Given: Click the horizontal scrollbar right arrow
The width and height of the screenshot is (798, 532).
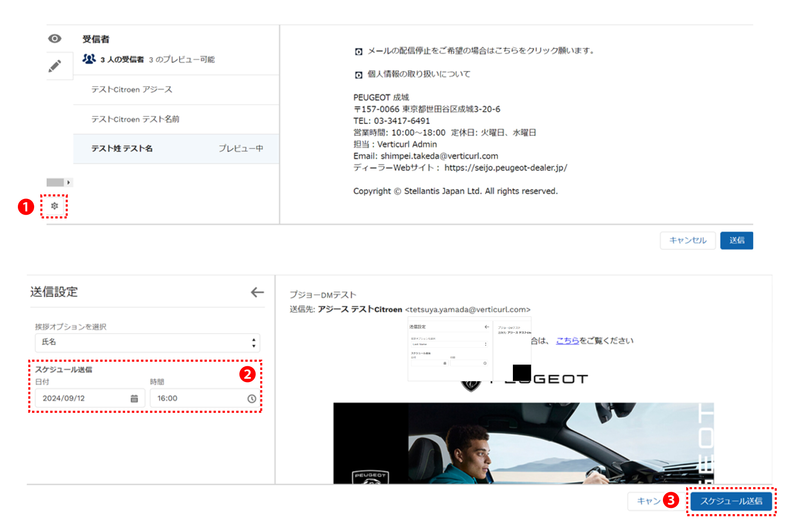Looking at the screenshot, I should [69, 182].
